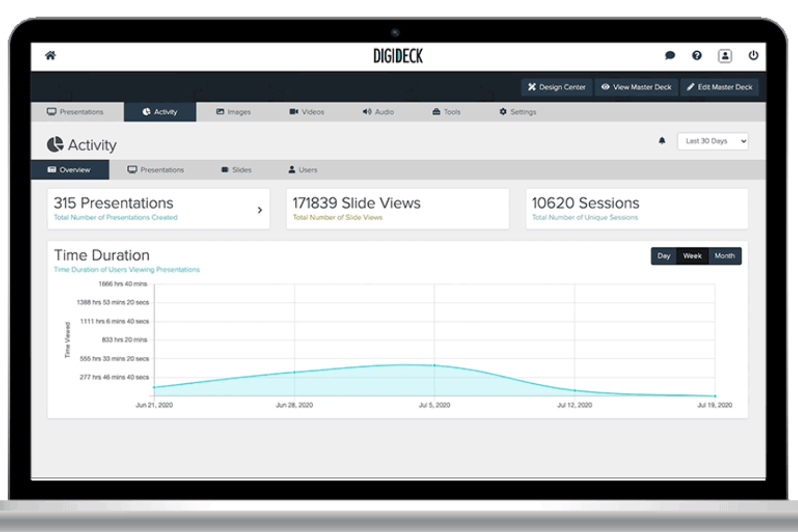798x532 pixels.
Task: Open the Settings menu with gear icon
Action: [x=518, y=112]
